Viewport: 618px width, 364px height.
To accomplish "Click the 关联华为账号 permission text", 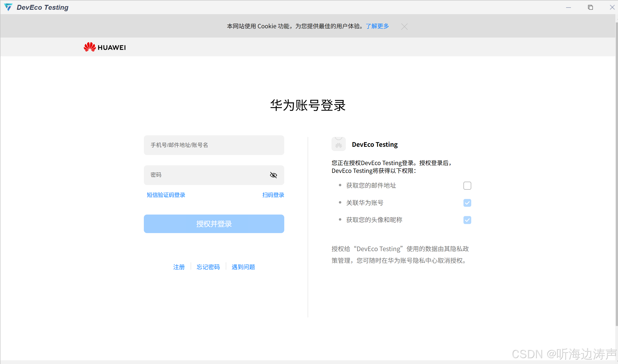I will pos(365,203).
